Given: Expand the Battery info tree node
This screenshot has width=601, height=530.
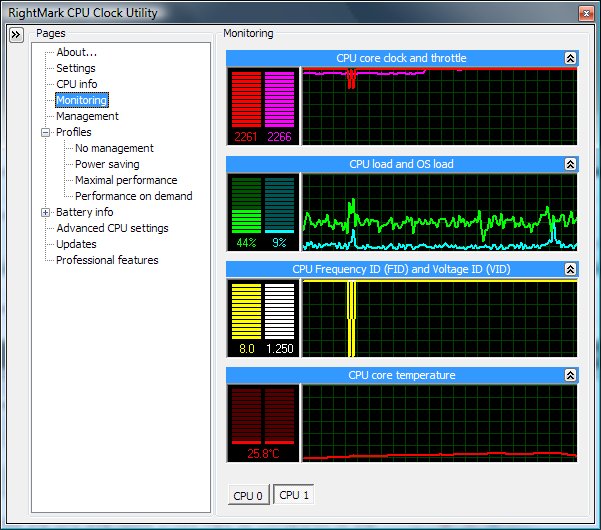Looking at the screenshot, I should click(x=46, y=212).
